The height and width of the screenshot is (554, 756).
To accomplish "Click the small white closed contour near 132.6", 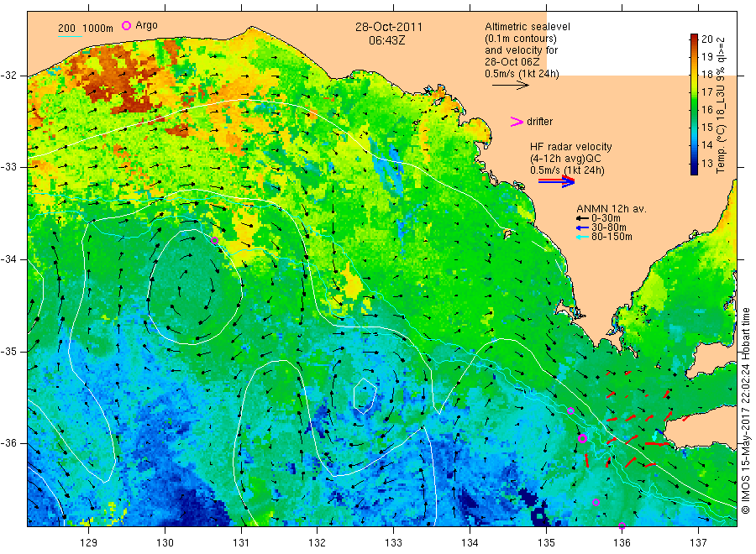I will pos(365,396).
